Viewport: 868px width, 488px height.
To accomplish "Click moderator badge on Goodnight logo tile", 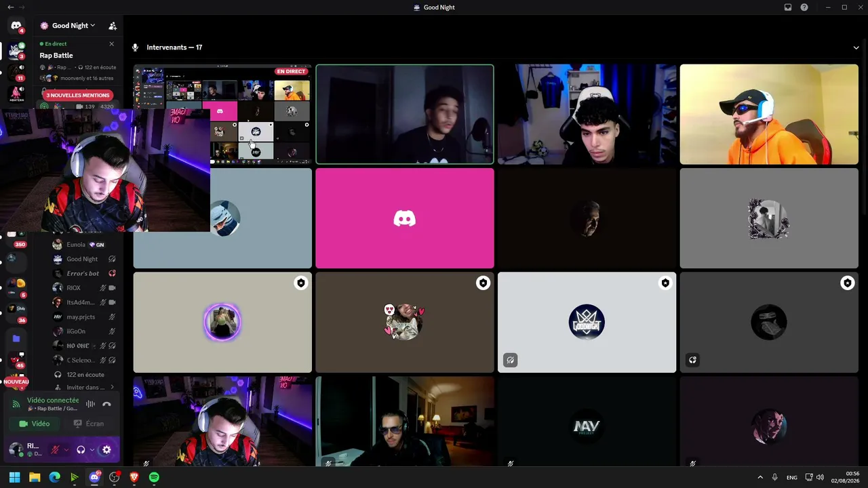I will coord(665,283).
